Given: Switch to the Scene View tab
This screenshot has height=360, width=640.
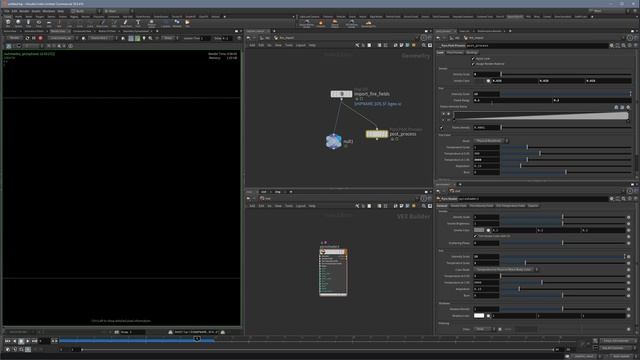Looking at the screenshot, I should (x=10, y=31).
